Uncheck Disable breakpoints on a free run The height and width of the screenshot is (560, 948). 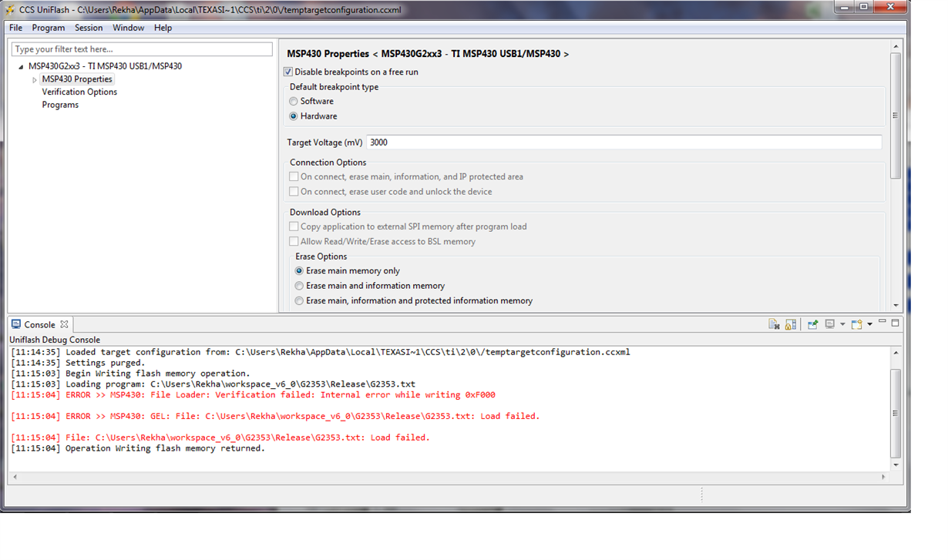pyautogui.click(x=288, y=72)
